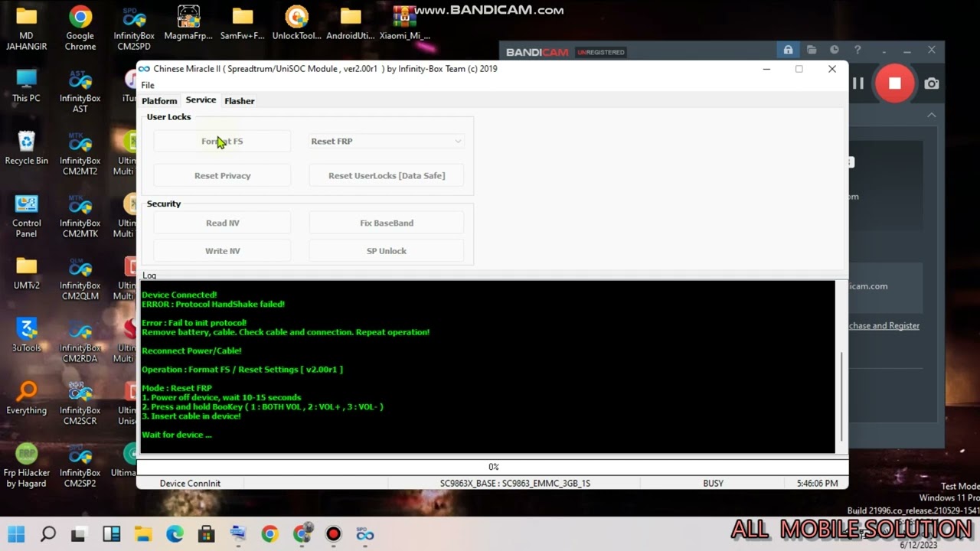This screenshot has height=551, width=980.
Task: Open the Widgets taskbar icon
Action: pos(112,533)
